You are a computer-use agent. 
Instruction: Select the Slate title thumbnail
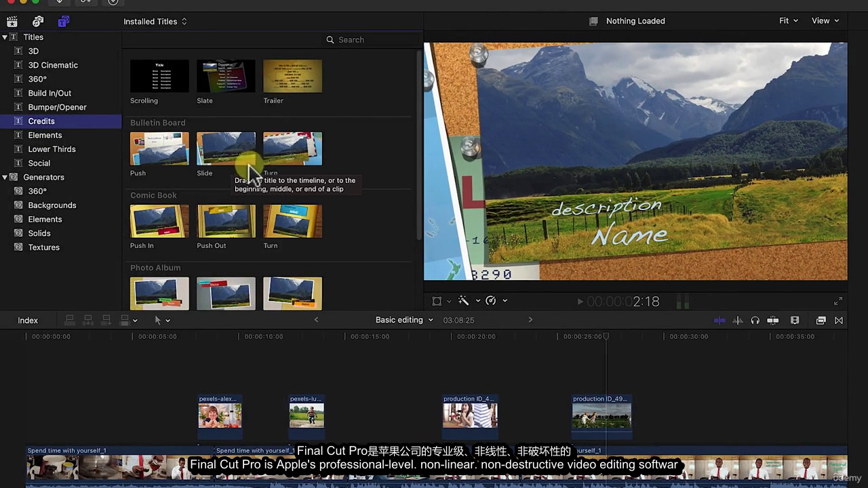tap(226, 76)
